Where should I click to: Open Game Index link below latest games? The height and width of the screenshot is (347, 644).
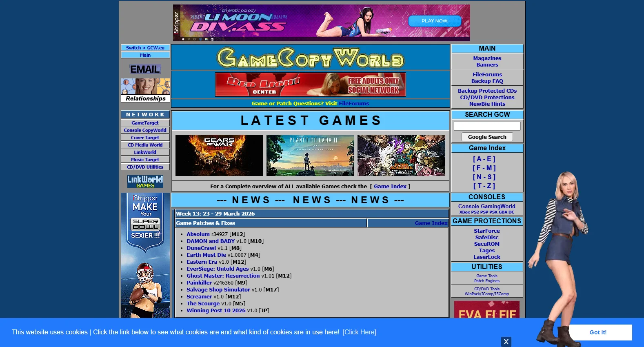click(x=390, y=187)
